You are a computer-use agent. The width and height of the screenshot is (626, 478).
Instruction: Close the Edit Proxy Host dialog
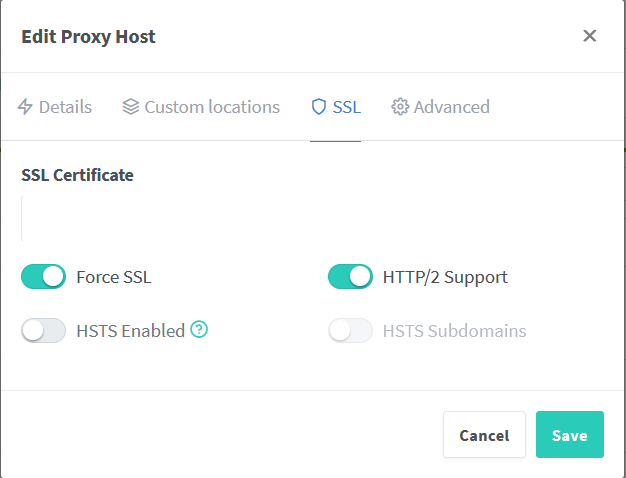pyautogui.click(x=589, y=36)
